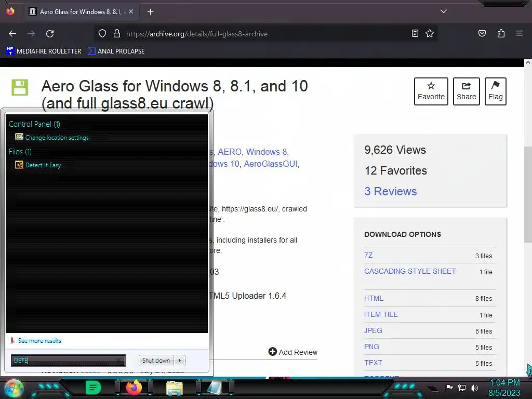Viewport: 532px width, 399px height.
Task: Open the 3 Reviews link
Action: [391, 191]
